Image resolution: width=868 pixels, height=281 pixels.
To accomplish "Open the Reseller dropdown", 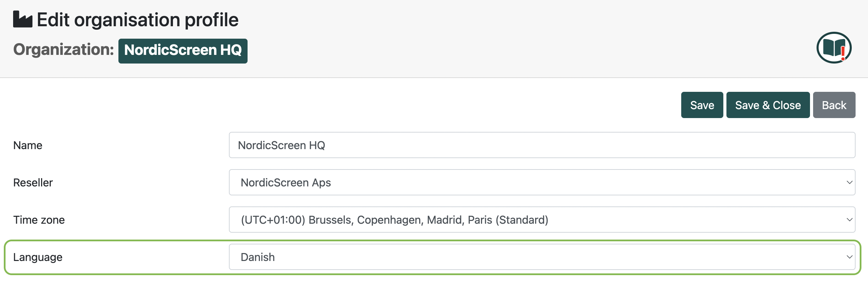I will tap(542, 182).
